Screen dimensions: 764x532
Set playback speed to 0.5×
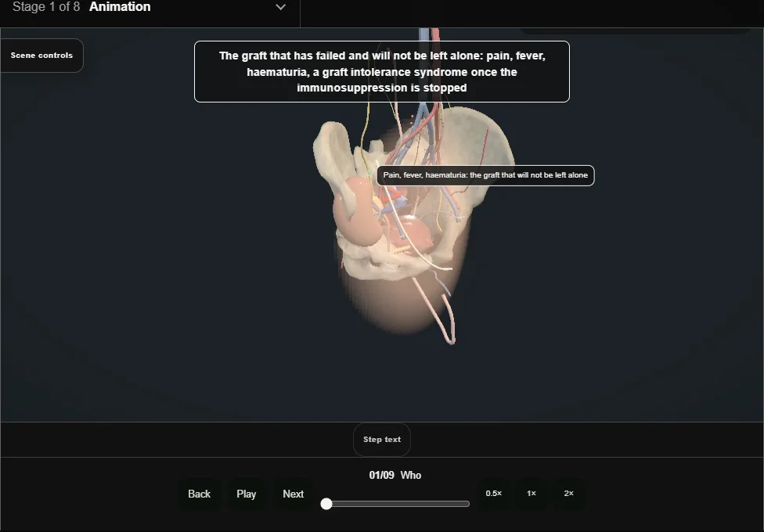pos(494,494)
